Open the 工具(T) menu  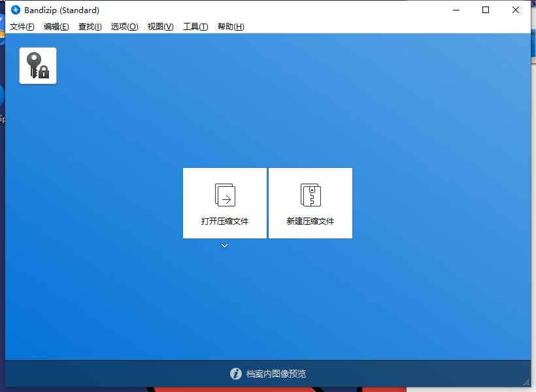[x=195, y=27]
